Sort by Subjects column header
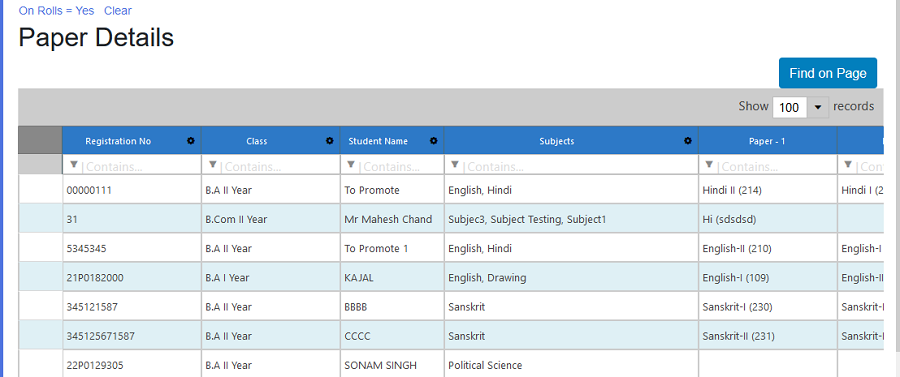This screenshot has height=377, width=900. click(557, 141)
